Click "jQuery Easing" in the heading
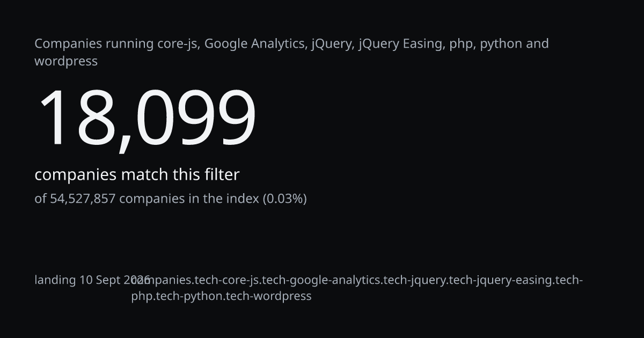The width and height of the screenshot is (644, 338). [401, 44]
